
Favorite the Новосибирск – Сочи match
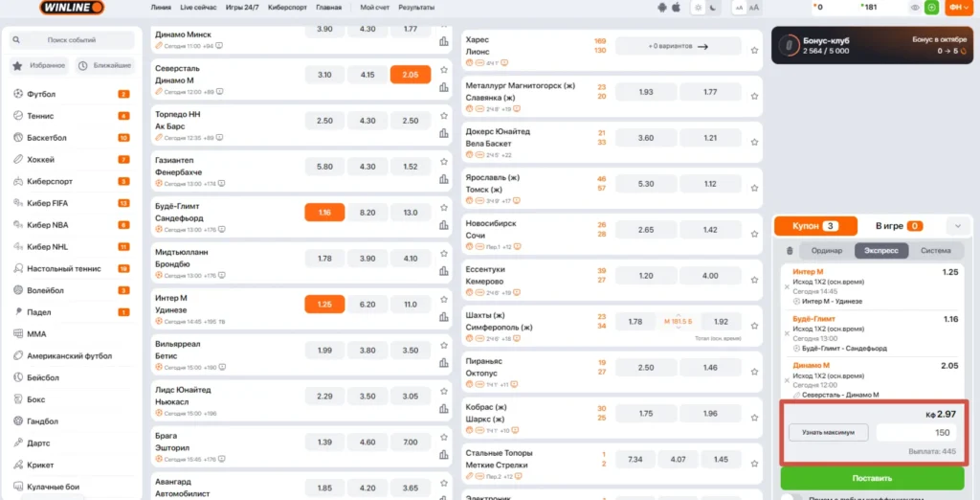754,234
